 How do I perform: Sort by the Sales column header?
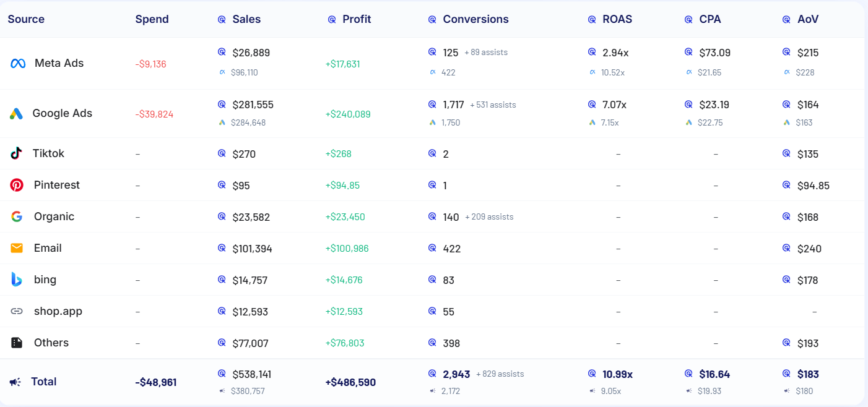click(x=246, y=19)
